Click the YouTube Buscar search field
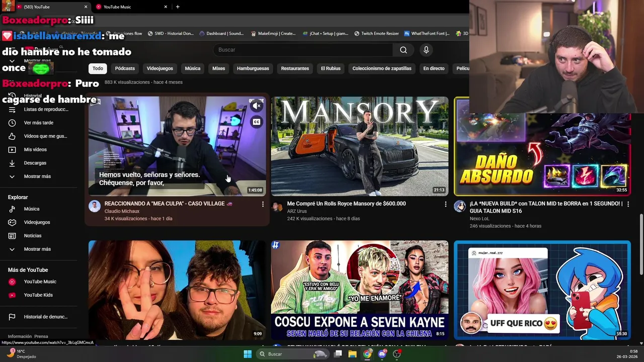The height and width of the screenshot is (362, 644). [303, 50]
